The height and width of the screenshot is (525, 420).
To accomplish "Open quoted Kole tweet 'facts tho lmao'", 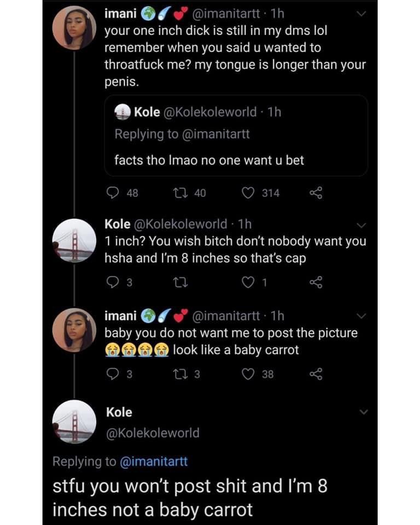I will (x=236, y=136).
